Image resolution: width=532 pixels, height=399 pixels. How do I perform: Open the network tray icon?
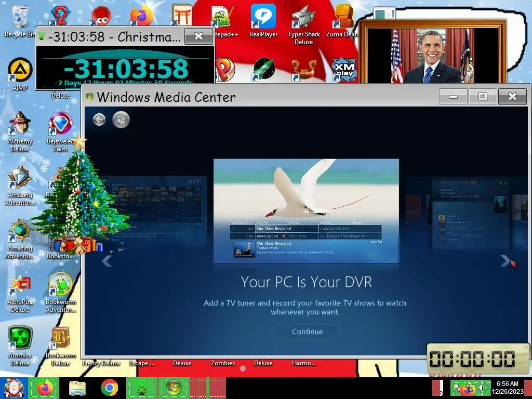click(x=470, y=388)
